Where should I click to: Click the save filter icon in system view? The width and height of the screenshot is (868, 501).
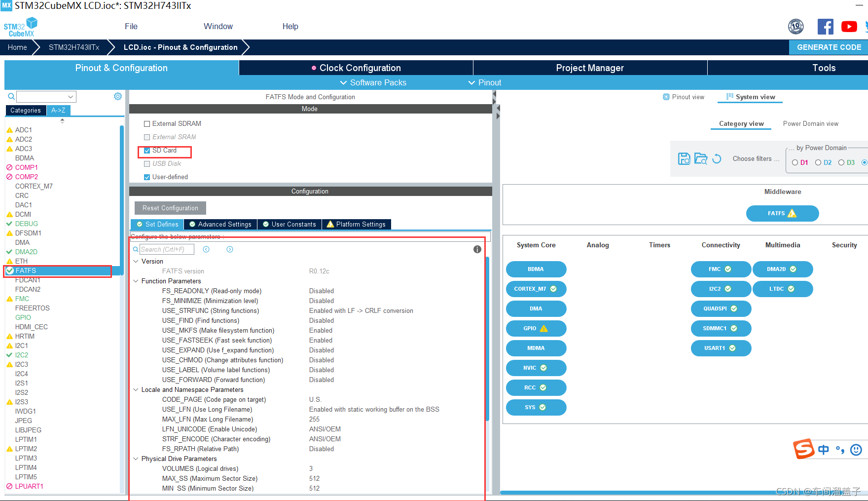click(x=684, y=158)
